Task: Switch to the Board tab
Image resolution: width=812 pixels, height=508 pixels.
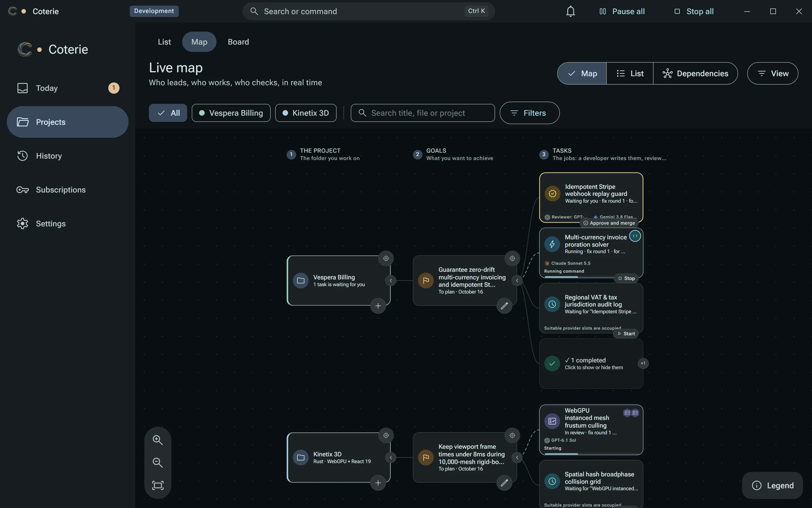Action: pos(238,42)
